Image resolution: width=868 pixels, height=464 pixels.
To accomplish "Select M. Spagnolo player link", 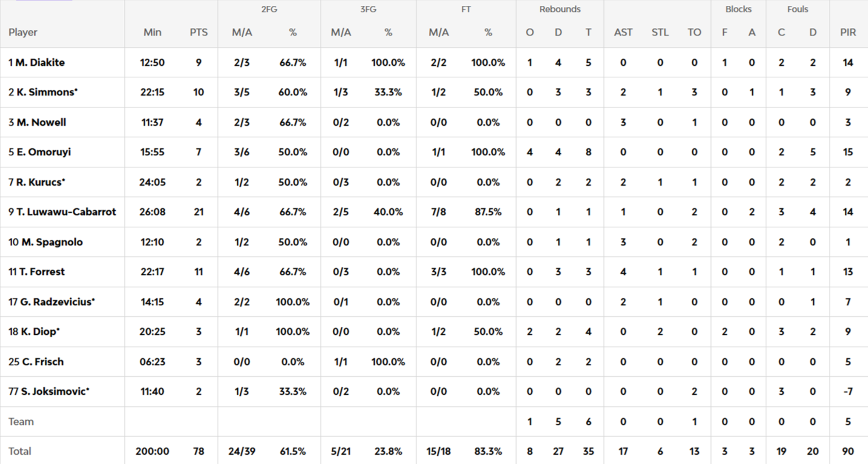I will click(x=52, y=242).
